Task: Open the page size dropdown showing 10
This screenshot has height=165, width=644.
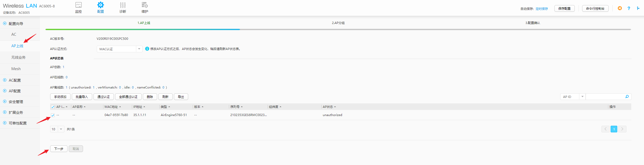Action: coord(61,129)
